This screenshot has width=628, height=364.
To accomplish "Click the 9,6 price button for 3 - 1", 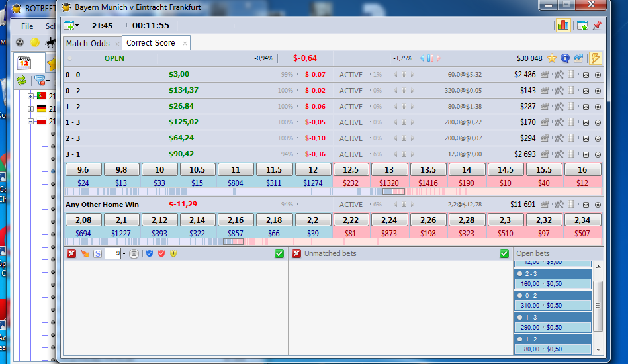I will 83,170.
